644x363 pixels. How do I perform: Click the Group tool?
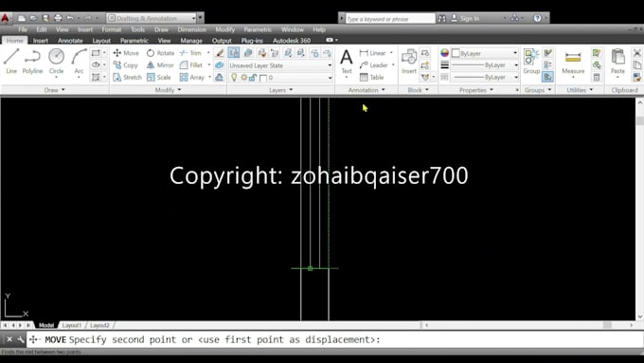click(531, 62)
